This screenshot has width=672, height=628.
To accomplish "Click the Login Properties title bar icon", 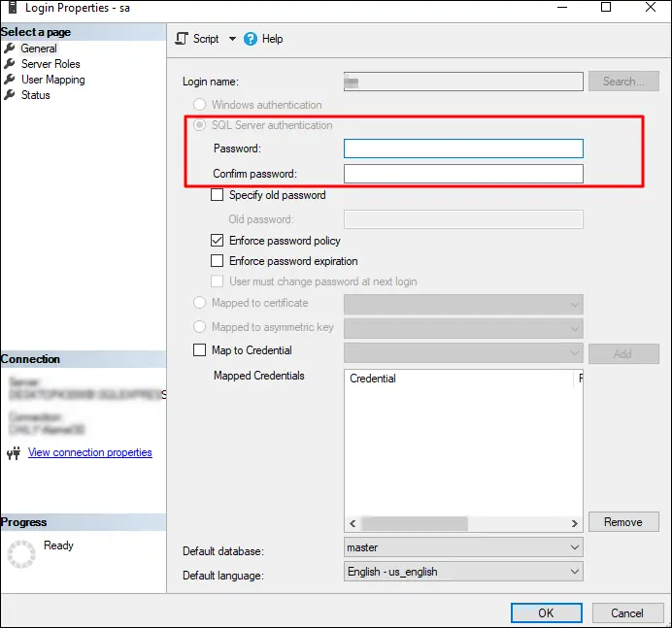I will coord(12,7).
